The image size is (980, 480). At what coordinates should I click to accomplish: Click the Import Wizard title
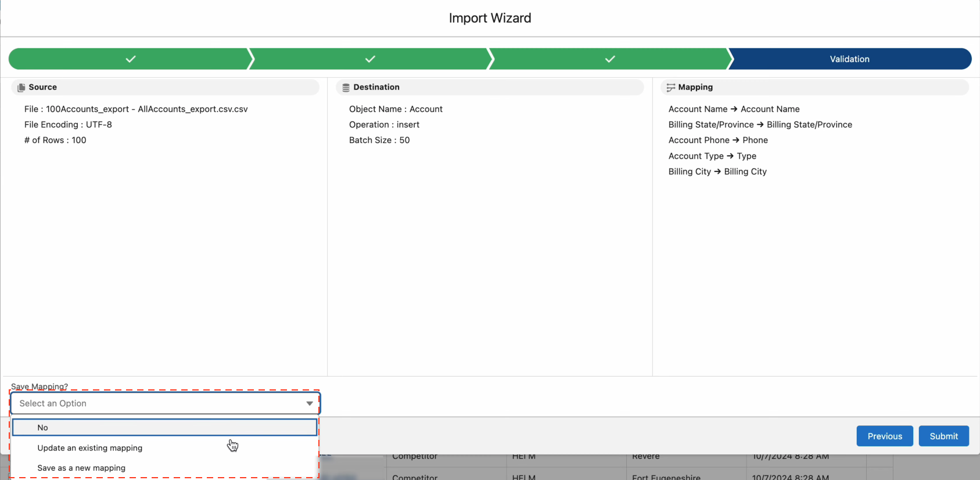coord(490,18)
